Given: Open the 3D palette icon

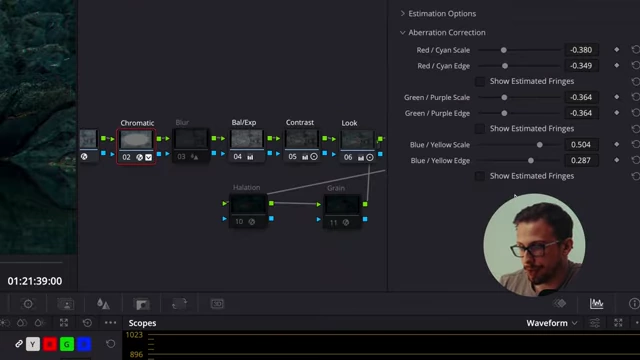Looking at the screenshot, I should coord(217,304).
